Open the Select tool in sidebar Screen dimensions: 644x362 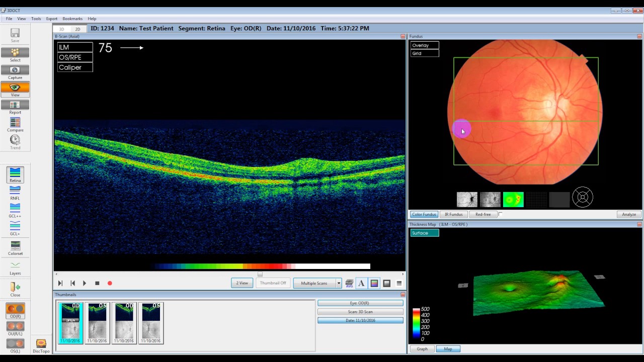[x=15, y=52]
